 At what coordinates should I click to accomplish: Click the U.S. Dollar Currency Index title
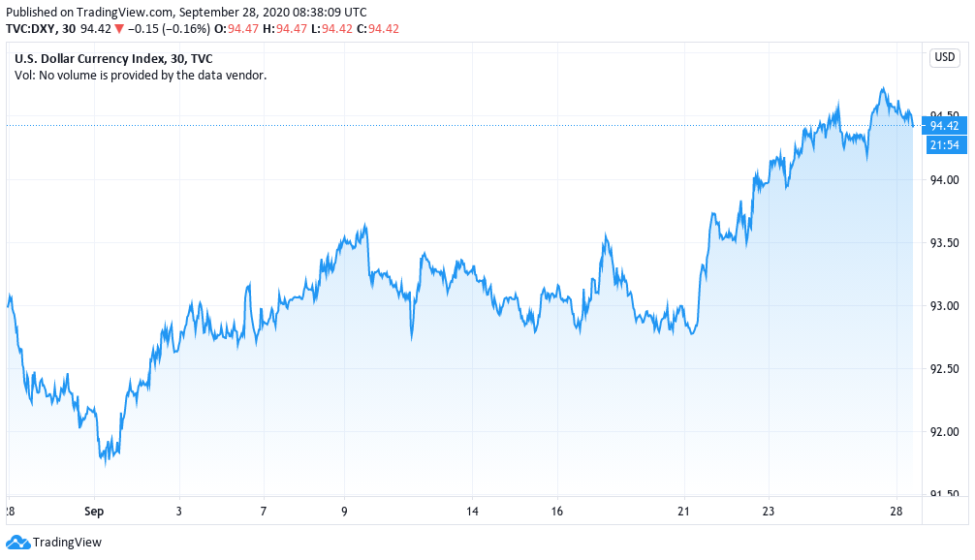click(113, 58)
